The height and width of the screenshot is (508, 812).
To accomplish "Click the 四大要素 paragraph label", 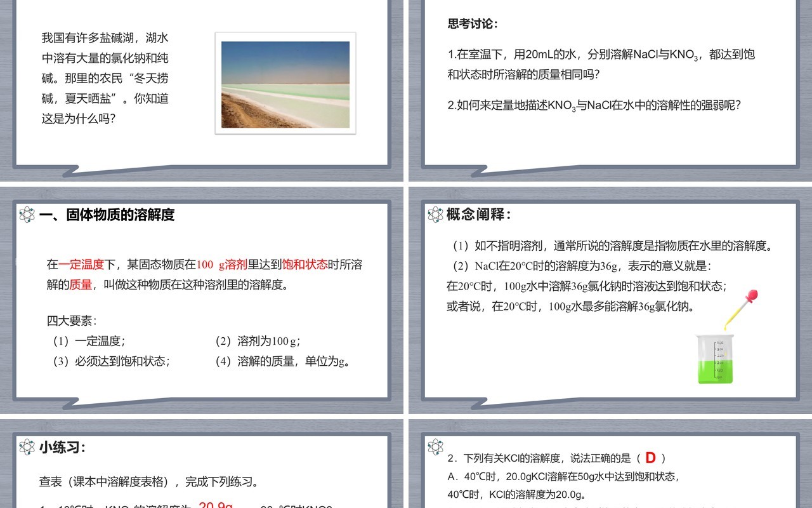I will pyautogui.click(x=72, y=321).
